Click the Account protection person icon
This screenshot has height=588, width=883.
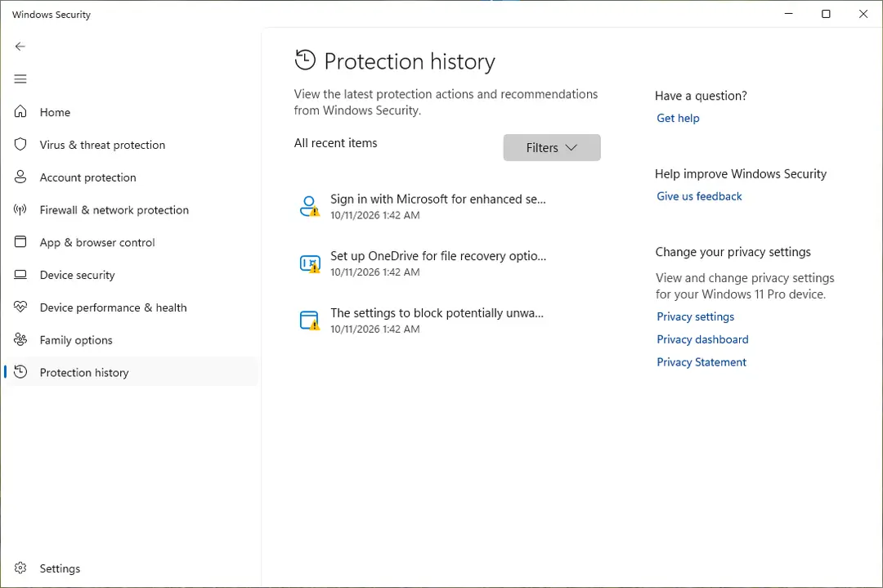click(x=20, y=177)
